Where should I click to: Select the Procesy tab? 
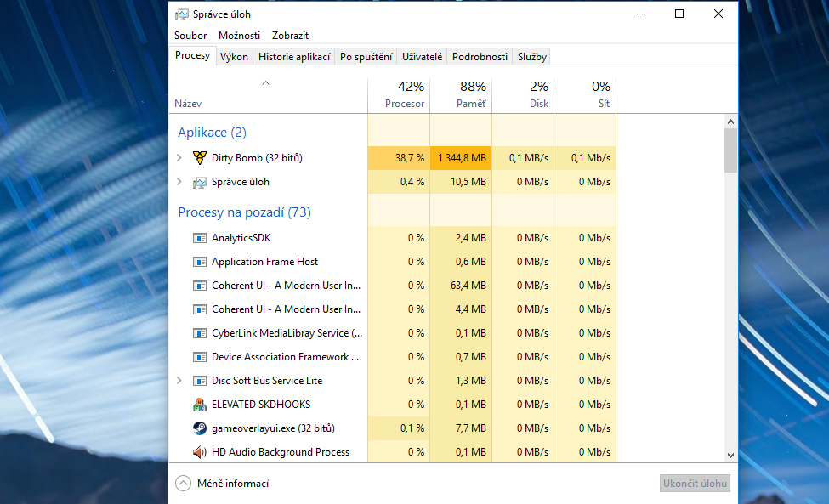[x=192, y=55]
